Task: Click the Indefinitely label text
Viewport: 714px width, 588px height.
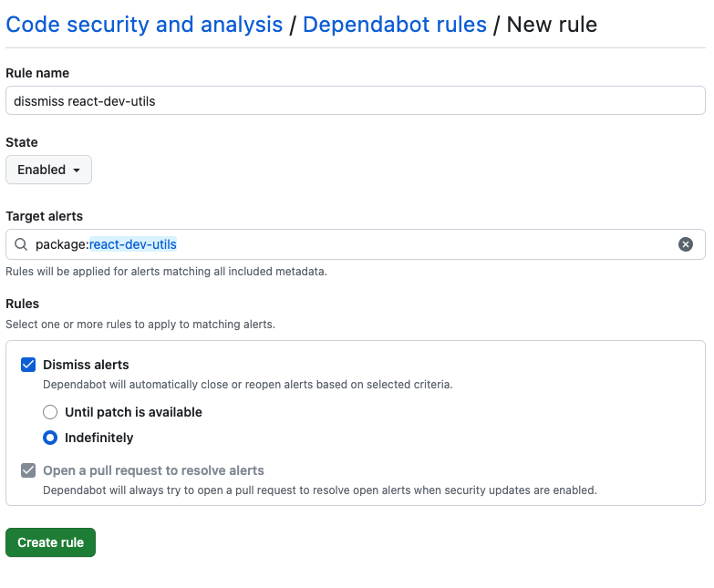Action: [99, 438]
